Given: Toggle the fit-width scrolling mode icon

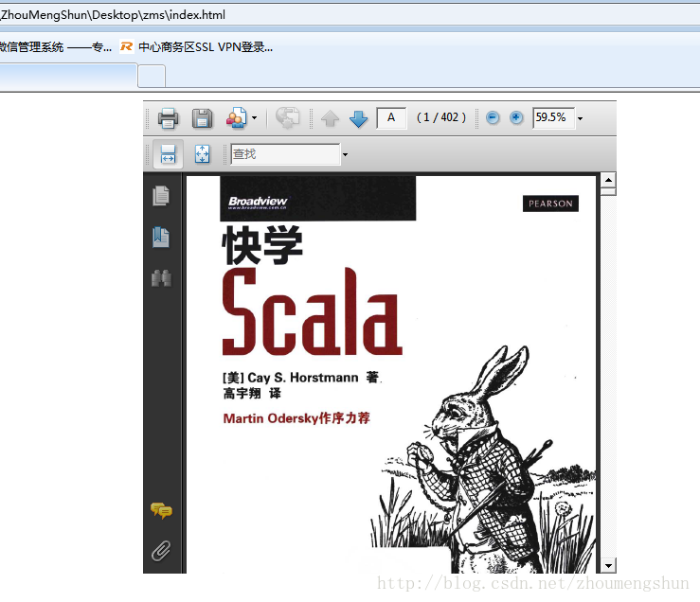Looking at the screenshot, I should (x=168, y=154).
